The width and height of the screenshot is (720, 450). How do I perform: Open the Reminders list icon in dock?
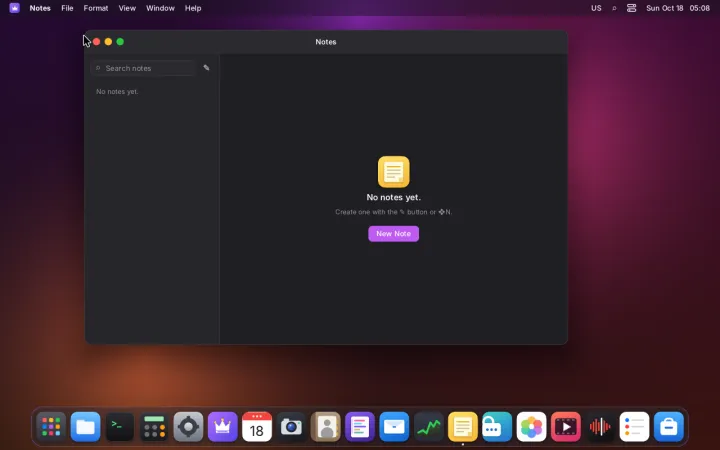[634, 427]
